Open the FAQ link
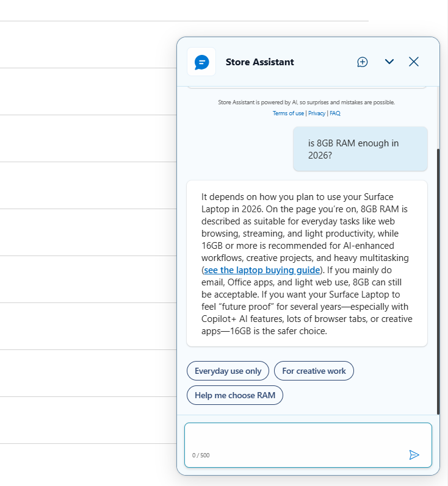This screenshot has width=448, height=486. tap(335, 113)
